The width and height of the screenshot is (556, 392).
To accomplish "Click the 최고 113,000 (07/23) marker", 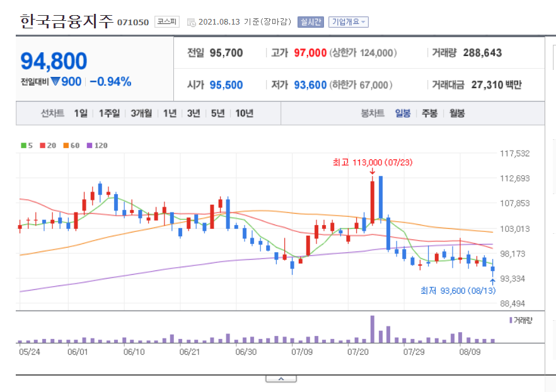I will (x=373, y=163).
